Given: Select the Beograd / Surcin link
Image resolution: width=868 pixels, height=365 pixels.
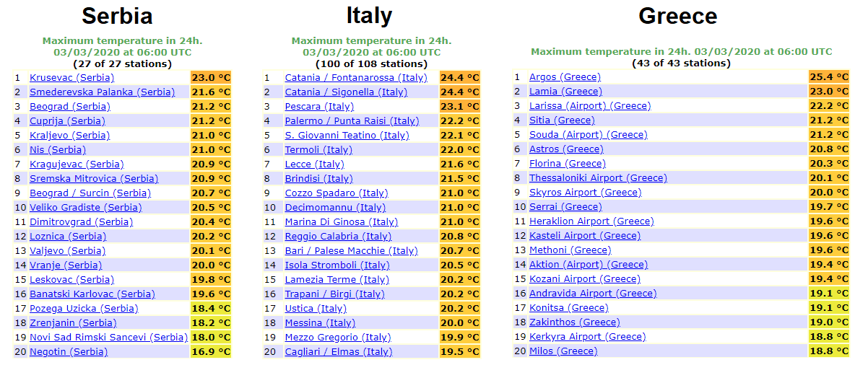Looking at the screenshot, I should click(x=90, y=193).
